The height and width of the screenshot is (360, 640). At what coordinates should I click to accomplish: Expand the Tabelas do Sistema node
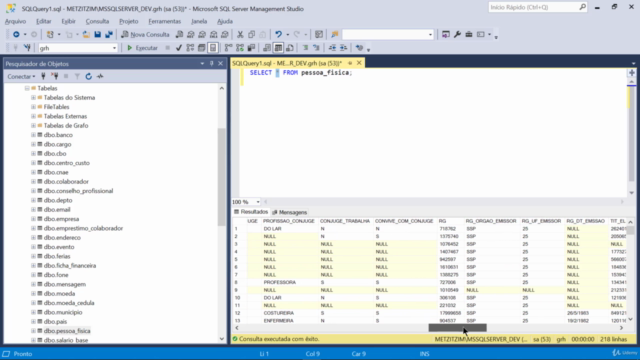click(x=33, y=98)
